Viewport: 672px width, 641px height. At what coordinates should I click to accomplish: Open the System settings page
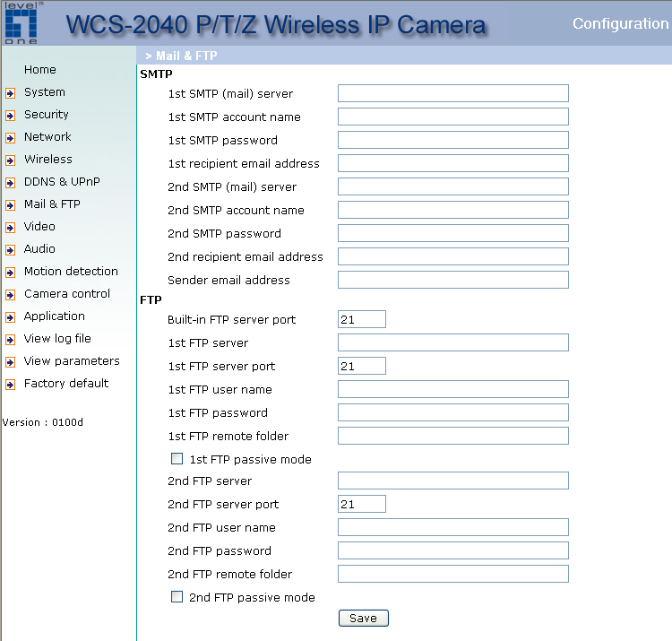45,92
